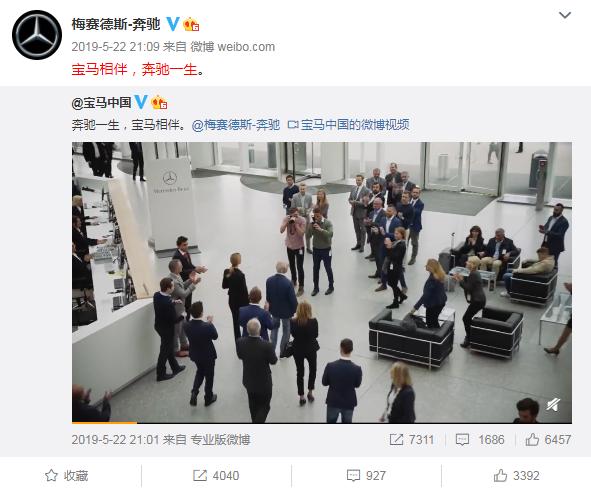The height and width of the screenshot is (490, 591).
Task: Add post to favorites with 收藏 star
Action: tap(66, 476)
